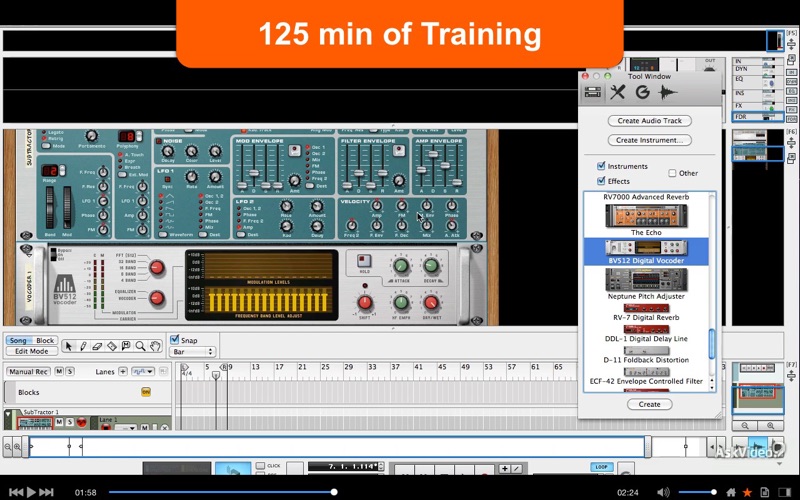Open the audio waveform tab in Tool Window
This screenshot has width=800, height=500.
point(667,92)
